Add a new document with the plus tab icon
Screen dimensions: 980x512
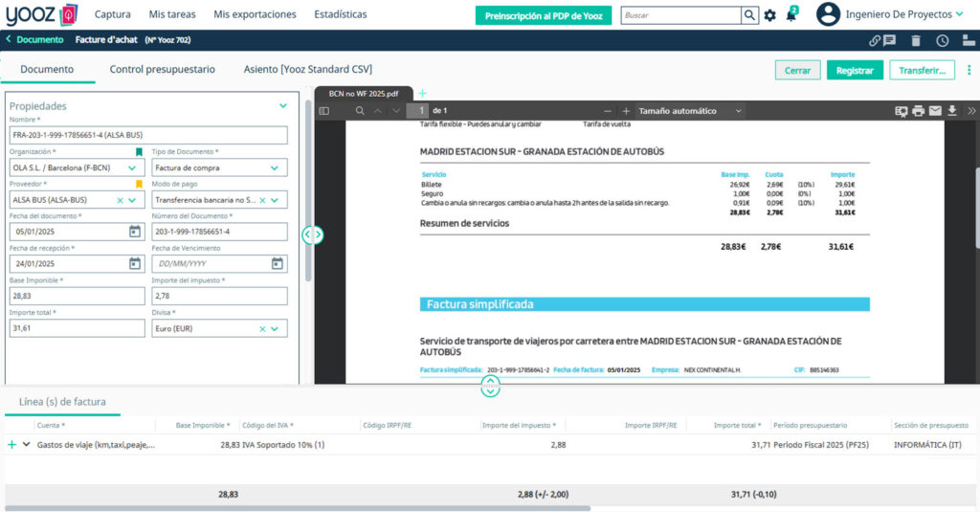click(422, 93)
